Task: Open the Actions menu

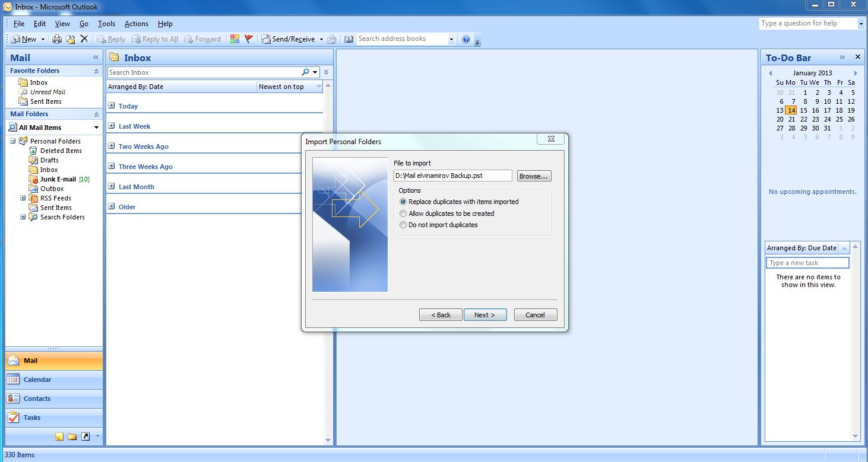Action: (136, 24)
